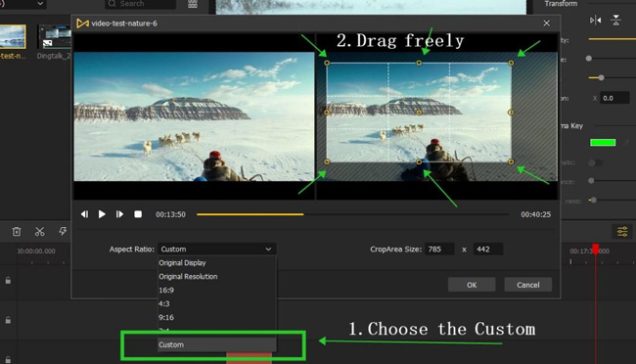Click the play button in crop dialog
Viewport: 636px width, 364px height.
click(x=102, y=214)
